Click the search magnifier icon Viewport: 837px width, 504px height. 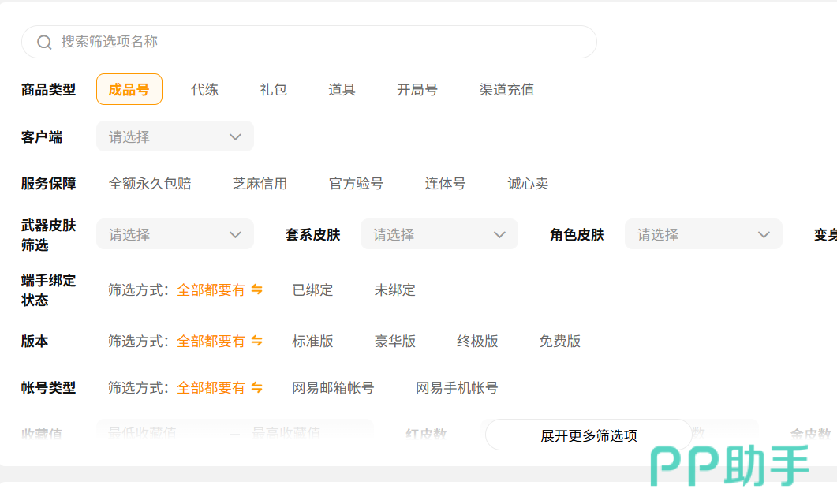(45, 43)
